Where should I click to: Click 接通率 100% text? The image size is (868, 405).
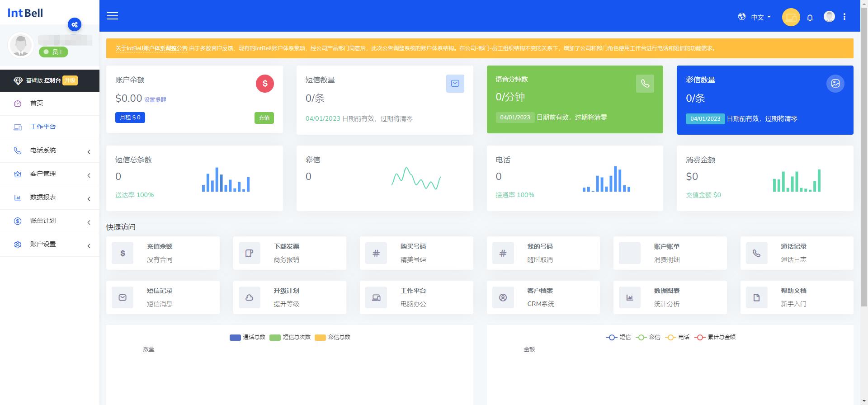(515, 195)
